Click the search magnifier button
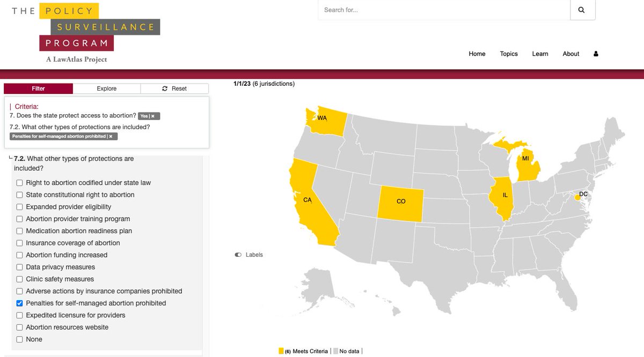The image size is (644, 357). pyautogui.click(x=582, y=10)
